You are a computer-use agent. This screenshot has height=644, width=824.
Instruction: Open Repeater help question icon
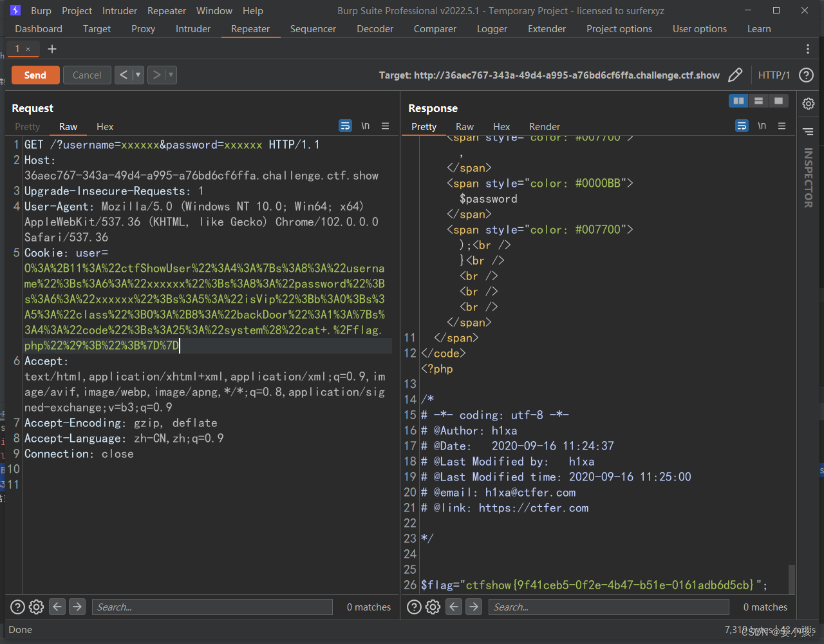[806, 75]
